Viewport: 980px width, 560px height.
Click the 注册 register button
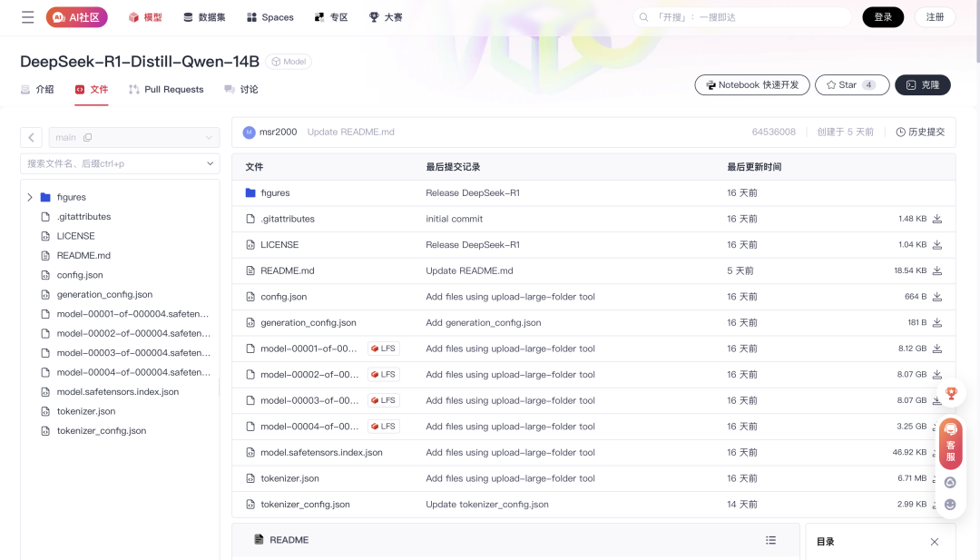point(935,17)
